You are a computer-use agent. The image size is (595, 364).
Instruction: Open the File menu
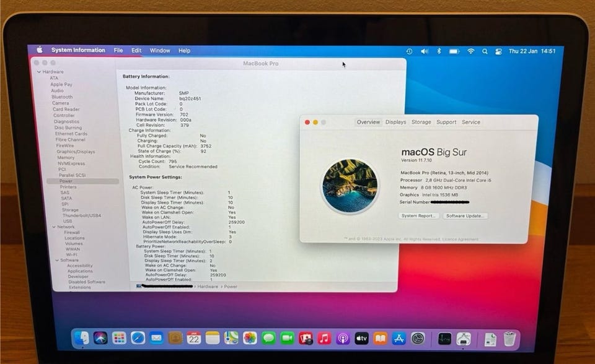tap(118, 50)
